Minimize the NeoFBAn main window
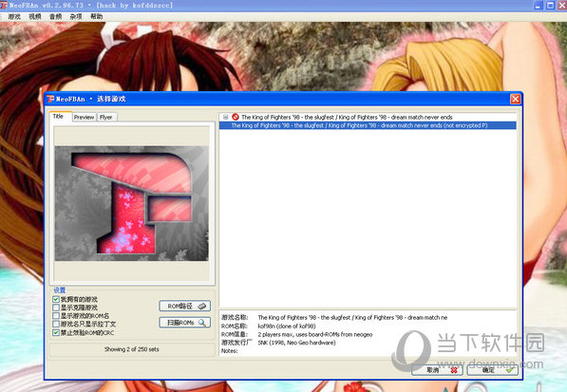 point(539,6)
